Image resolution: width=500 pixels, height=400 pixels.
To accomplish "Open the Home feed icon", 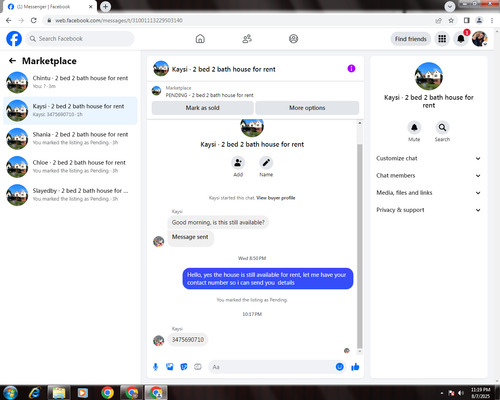I will 200,39.
